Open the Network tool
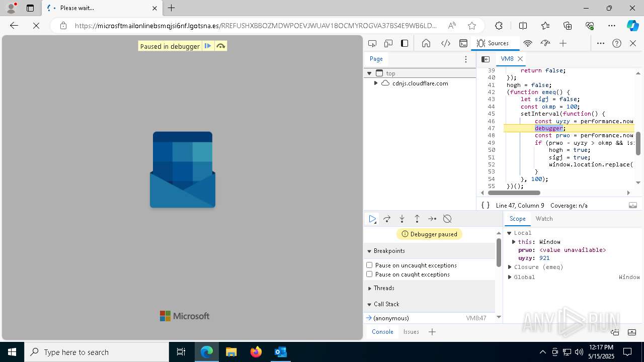The height and width of the screenshot is (362, 644). coord(527,43)
